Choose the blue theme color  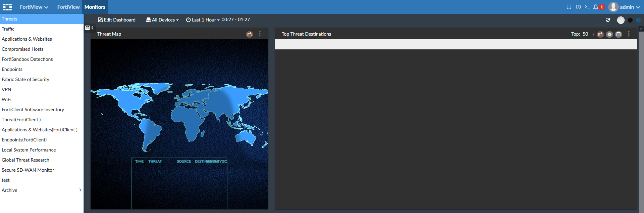[638, 20]
